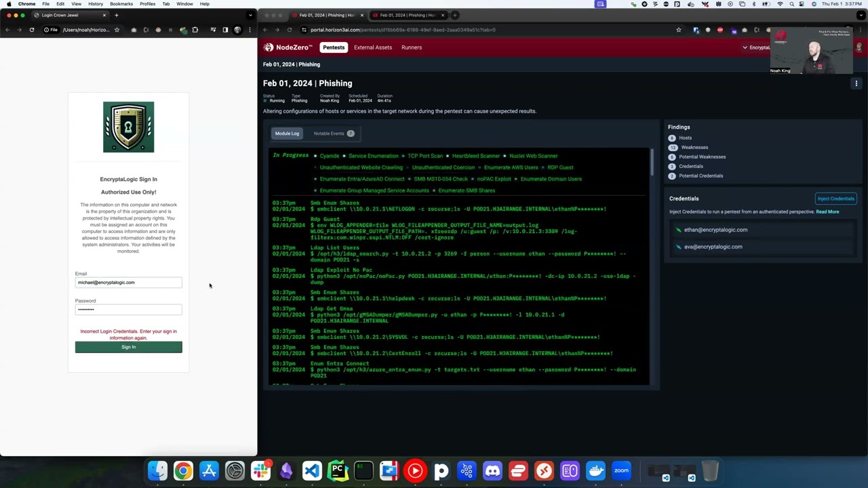Open Slack from the Dock
This screenshot has width=868, height=488.
pyautogui.click(x=260, y=470)
